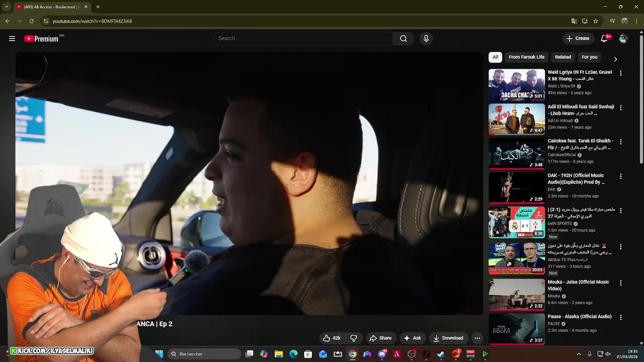Open options for Mouka - Jalsa video
Viewport: 644px width, 362px height.
tap(621, 283)
